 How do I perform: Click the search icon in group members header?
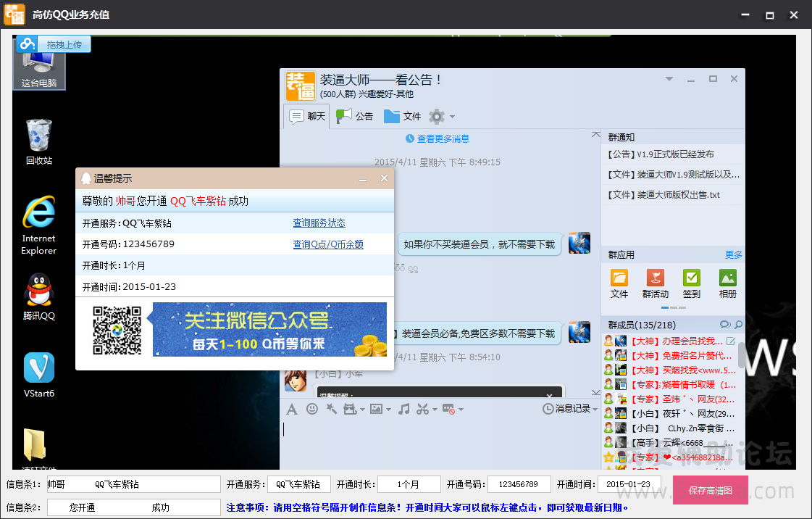coord(738,325)
